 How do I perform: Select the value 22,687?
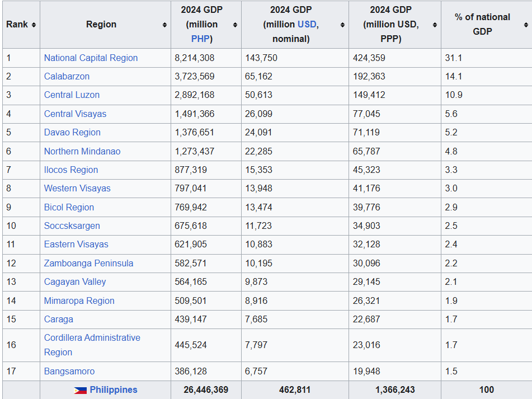pyautogui.click(x=366, y=320)
